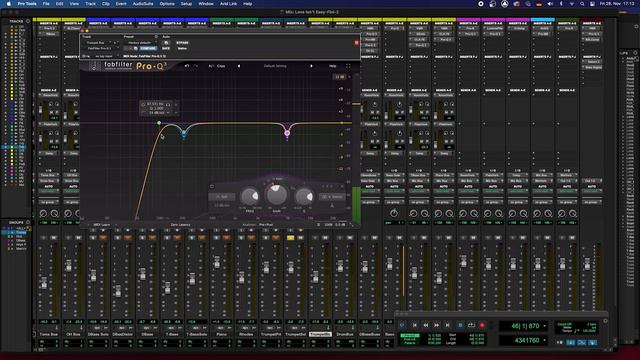640x360 pixels.
Task: Click the transport Fast Forward button
Action: tap(436, 325)
